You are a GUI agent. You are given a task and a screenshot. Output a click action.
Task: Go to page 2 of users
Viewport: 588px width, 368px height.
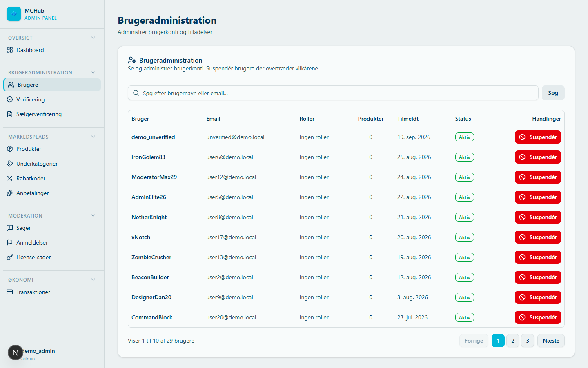pos(513,341)
